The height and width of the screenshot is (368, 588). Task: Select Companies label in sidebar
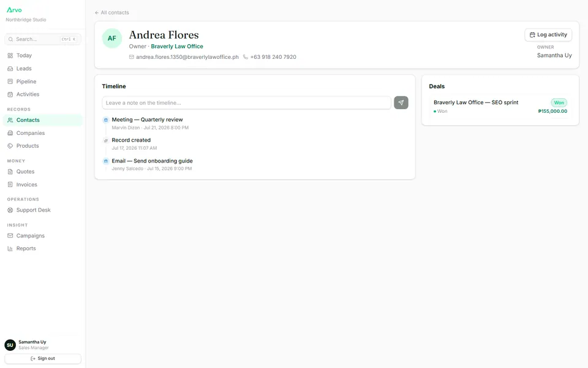coord(31,133)
